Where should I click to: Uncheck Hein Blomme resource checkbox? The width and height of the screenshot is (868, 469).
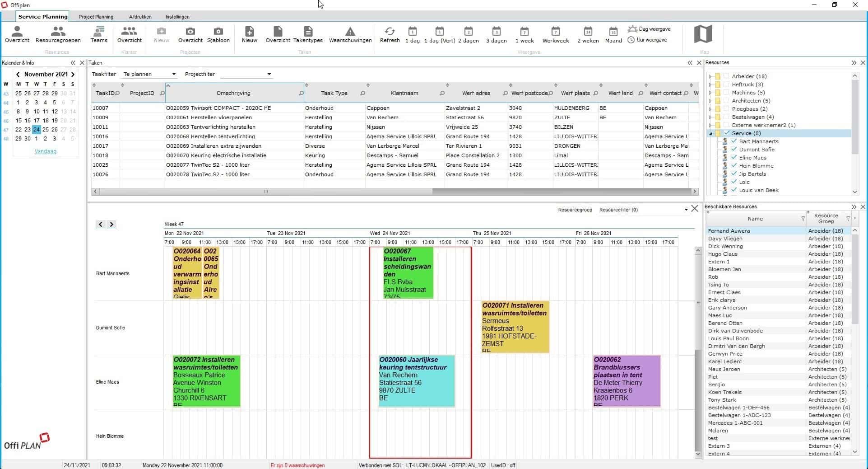click(x=734, y=165)
